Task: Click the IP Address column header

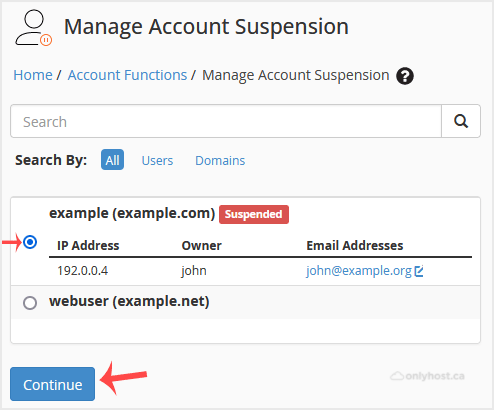Action: [x=88, y=246]
